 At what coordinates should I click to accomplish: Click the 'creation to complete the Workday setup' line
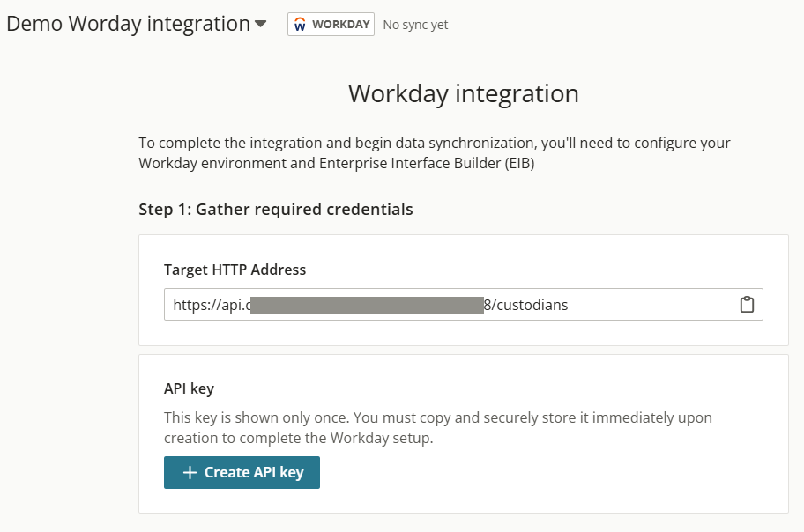tap(298, 438)
